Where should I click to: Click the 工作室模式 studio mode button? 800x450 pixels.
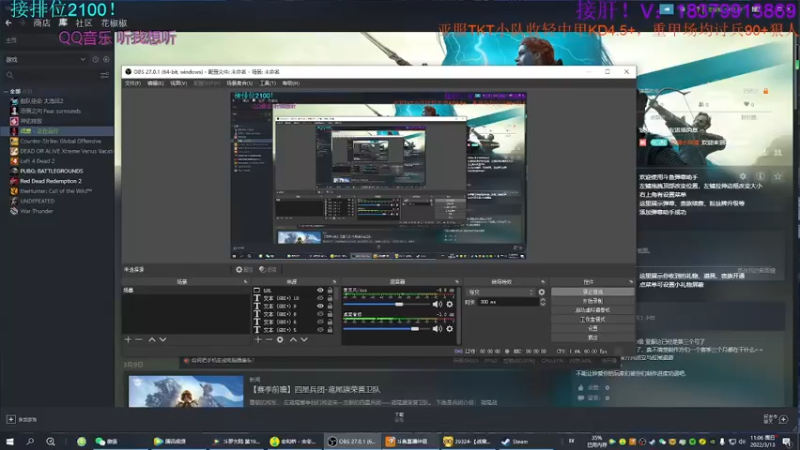(592, 319)
